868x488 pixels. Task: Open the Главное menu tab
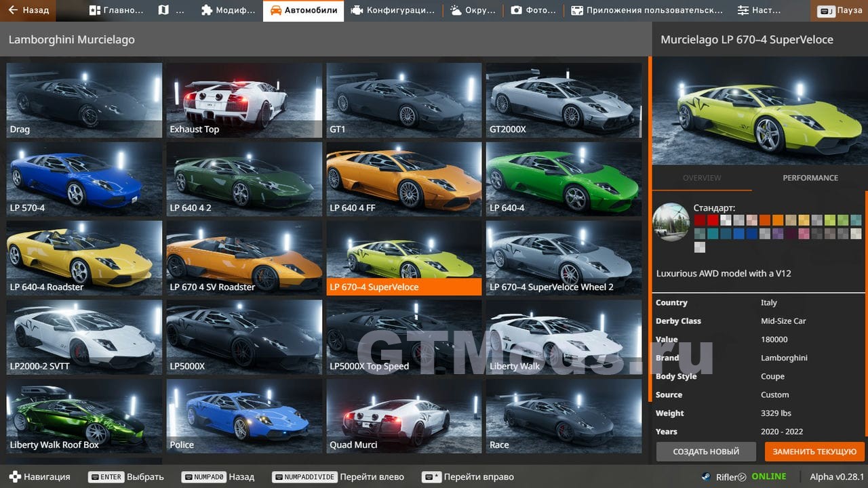pyautogui.click(x=116, y=10)
